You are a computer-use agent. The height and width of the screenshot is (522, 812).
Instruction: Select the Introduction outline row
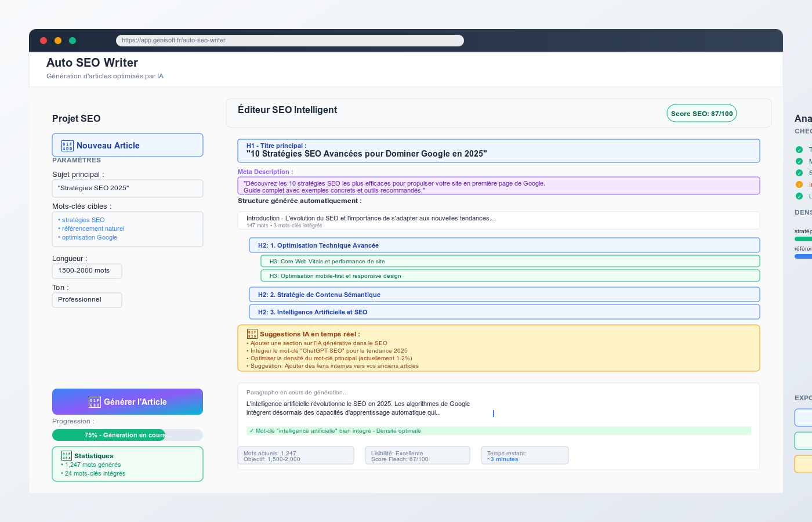coord(499,220)
